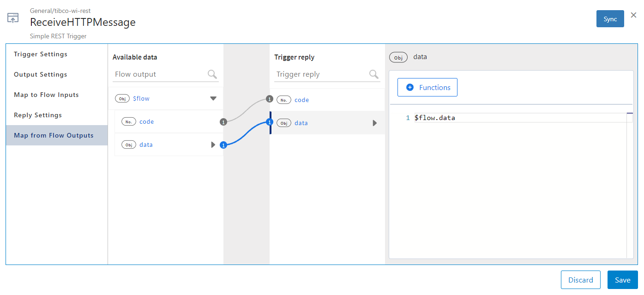Click the magnifier icon in Trigger reply search
644x295 pixels.
pyautogui.click(x=374, y=74)
